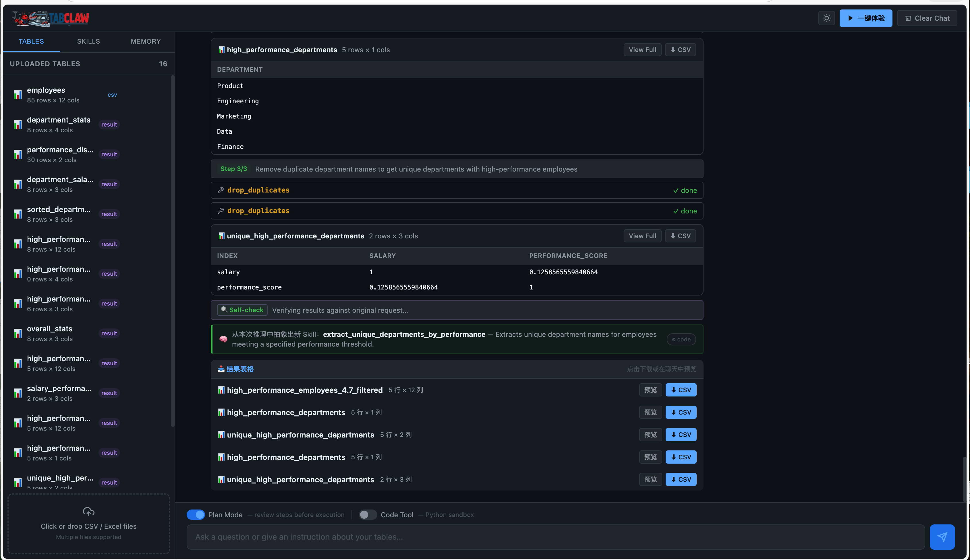This screenshot has width=970, height=560.
Task: Show the extracted skill's code pill
Action: pyautogui.click(x=681, y=339)
